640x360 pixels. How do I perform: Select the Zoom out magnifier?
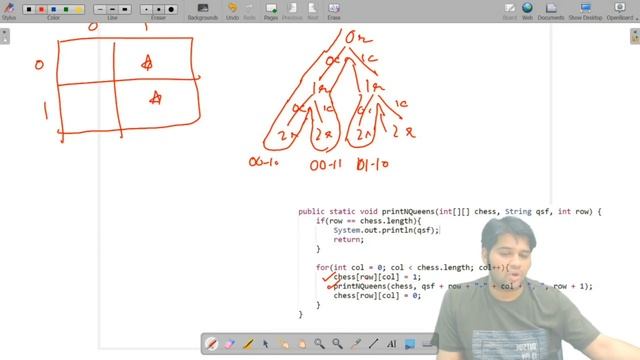tap(338, 344)
